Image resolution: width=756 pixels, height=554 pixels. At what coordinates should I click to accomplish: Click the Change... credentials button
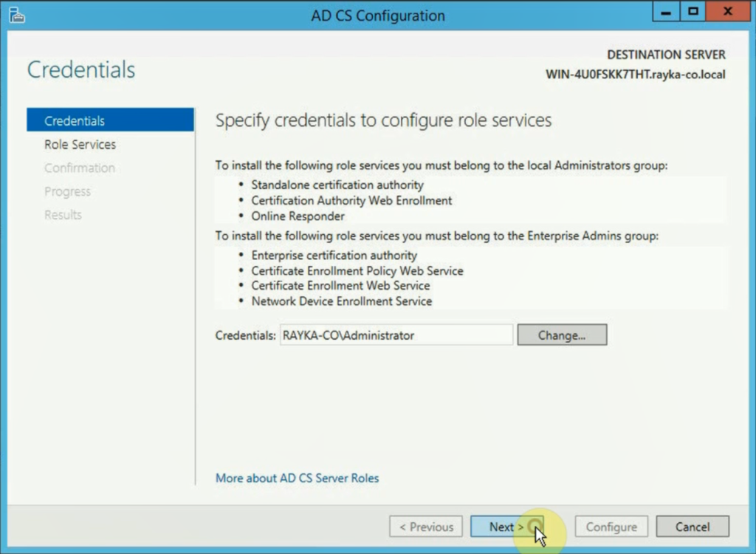click(x=562, y=335)
